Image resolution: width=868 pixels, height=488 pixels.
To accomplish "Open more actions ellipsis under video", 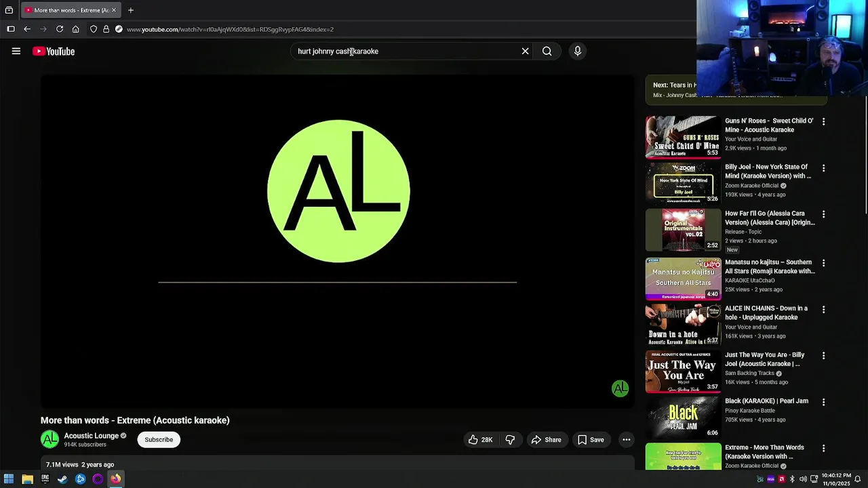I will (x=627, y=440).
